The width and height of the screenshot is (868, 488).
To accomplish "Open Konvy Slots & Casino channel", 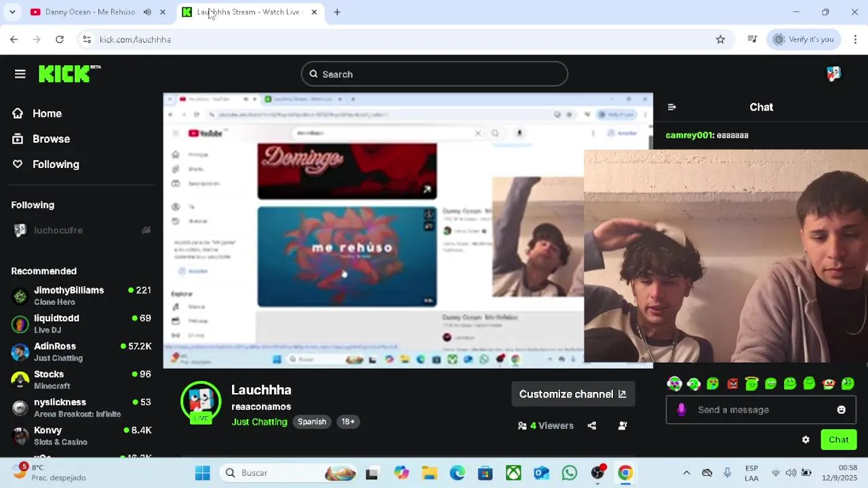I will click(x=81, y=436).
